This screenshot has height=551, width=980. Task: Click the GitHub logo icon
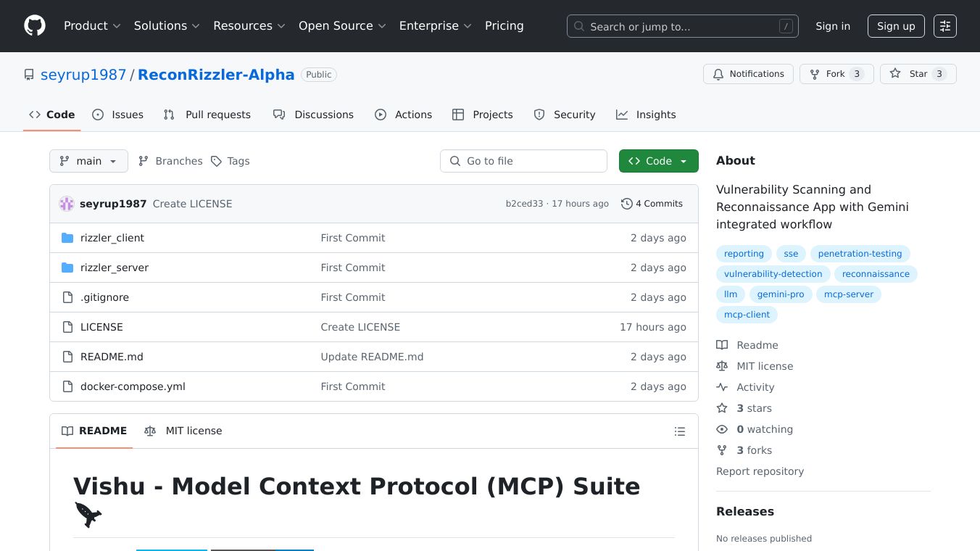pyautogui.click(x=35, y=26)
